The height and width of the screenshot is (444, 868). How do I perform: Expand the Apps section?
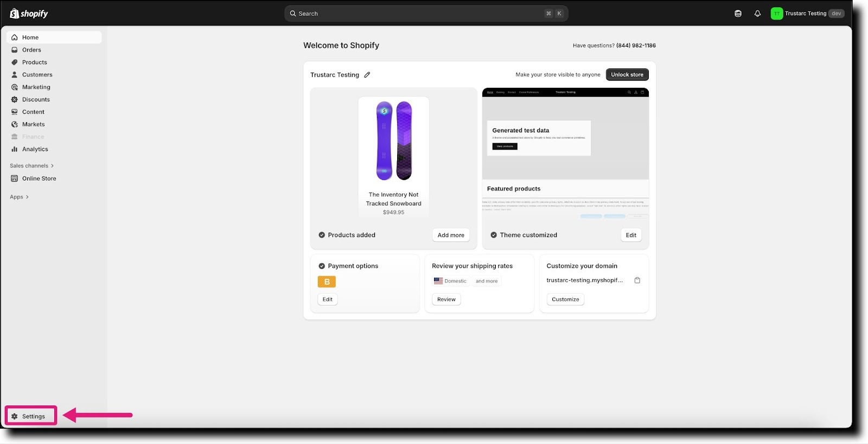pyautogui.click(x=20, y=197)
